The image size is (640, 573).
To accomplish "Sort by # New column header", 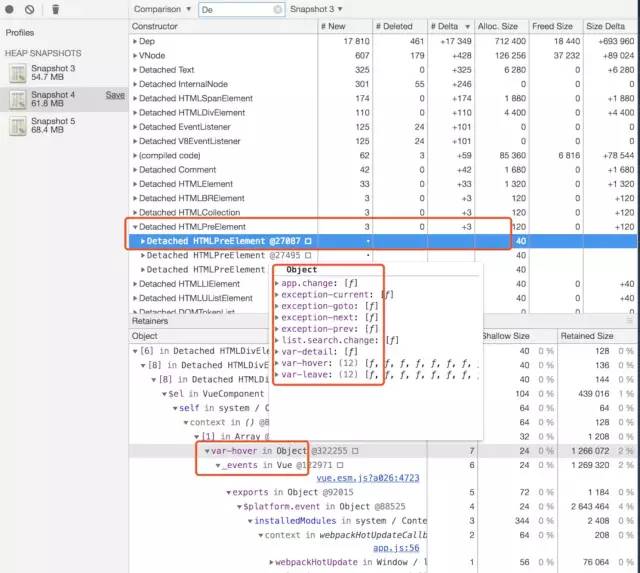I will [x=345, y=26].
